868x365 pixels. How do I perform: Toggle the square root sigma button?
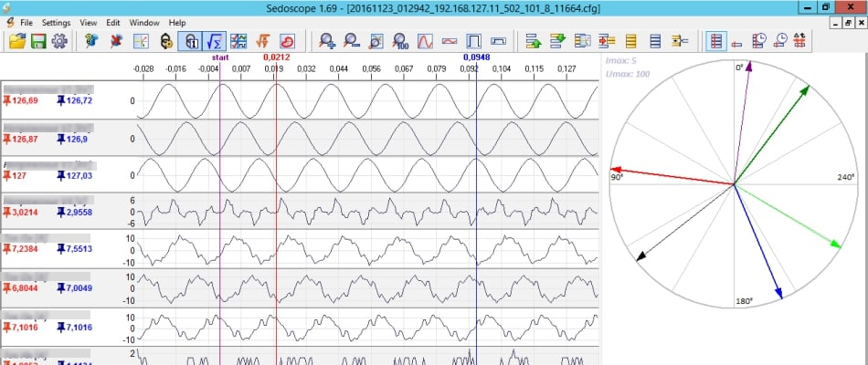pyautogui.click(x=214, y=41)
